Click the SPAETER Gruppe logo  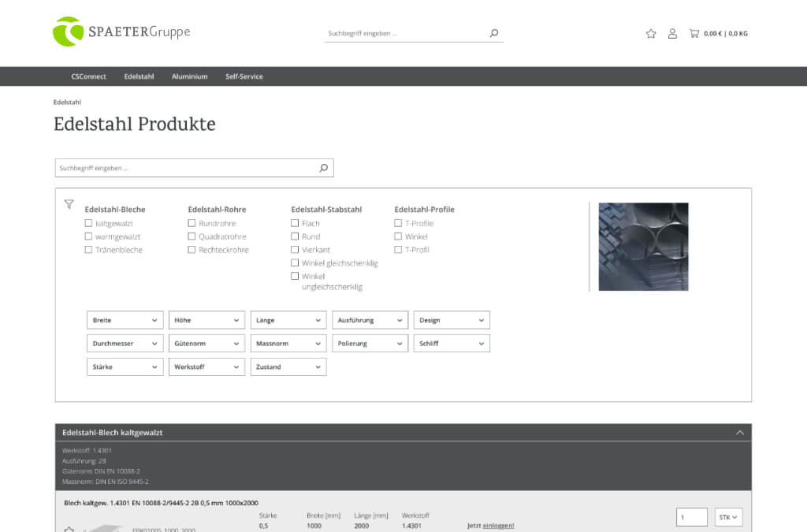point(121,32)
